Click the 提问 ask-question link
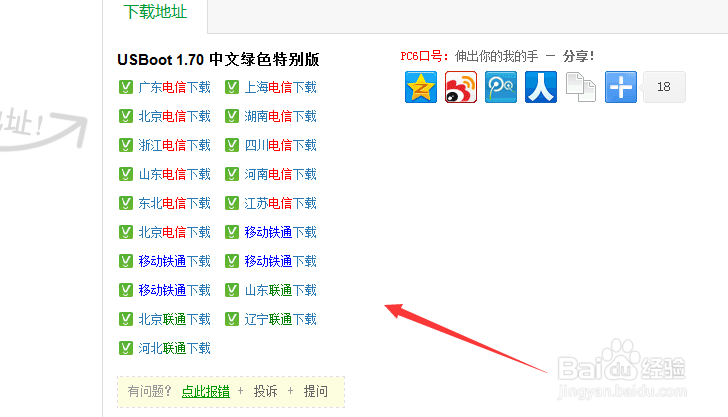728x417 pixels. point(316,391)
